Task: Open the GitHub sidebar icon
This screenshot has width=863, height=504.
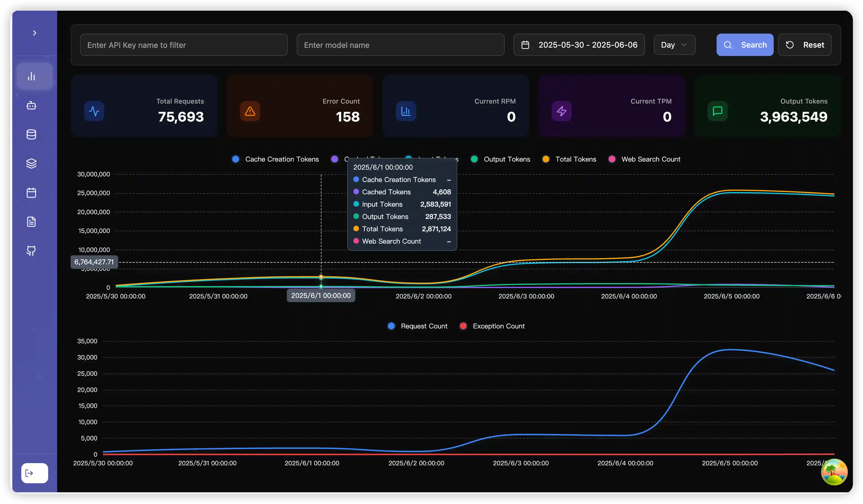Action: pyautogui.click(x=32, y=251)
